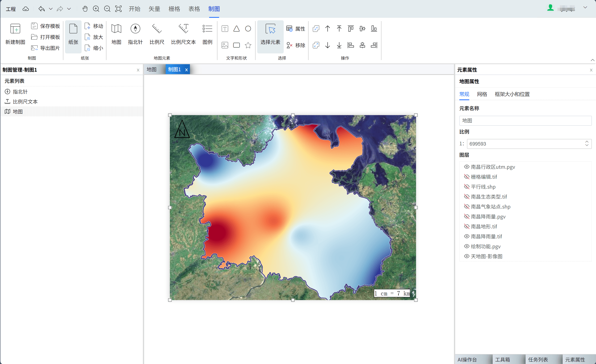Open the undo history dropdown arrow

[x=51, y=9]
